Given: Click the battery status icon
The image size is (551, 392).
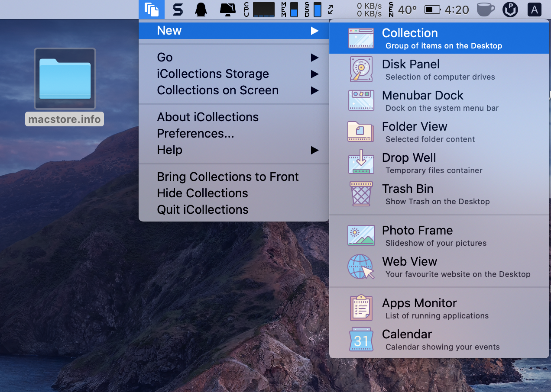Looking at the screenshot, I should [432, 10].
